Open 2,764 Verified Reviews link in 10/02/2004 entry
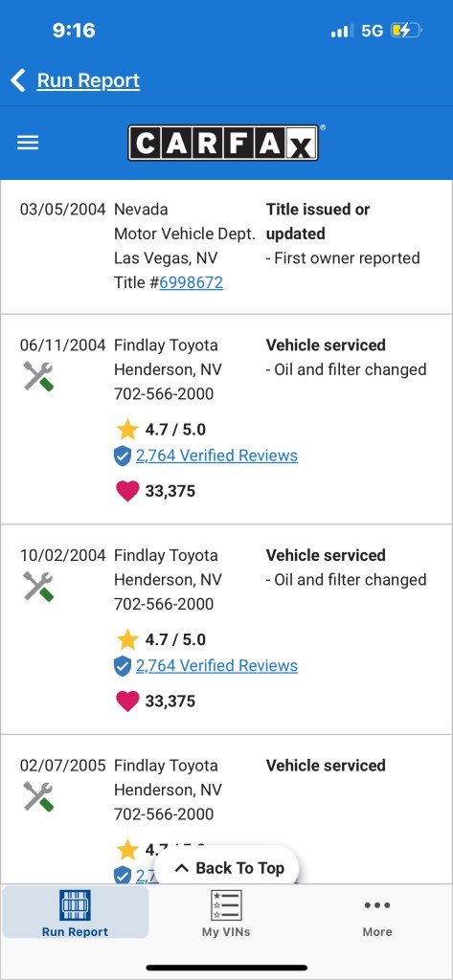 pos(216,666)
